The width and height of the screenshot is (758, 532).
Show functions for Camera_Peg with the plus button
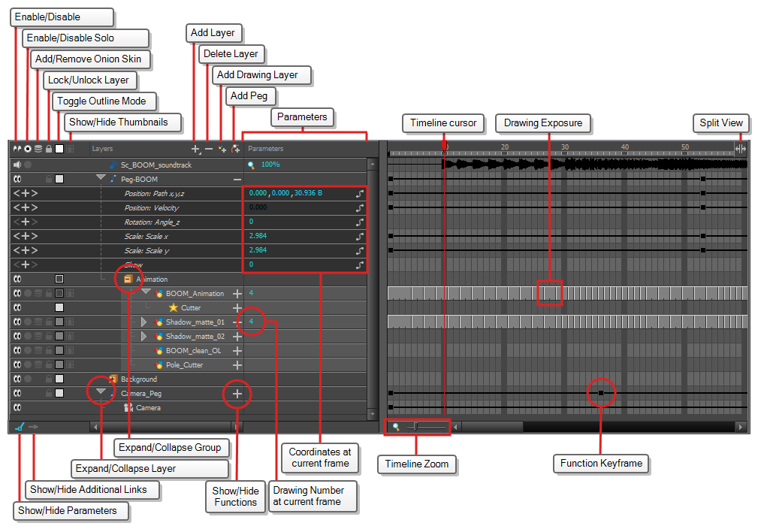tap(237, 391)
